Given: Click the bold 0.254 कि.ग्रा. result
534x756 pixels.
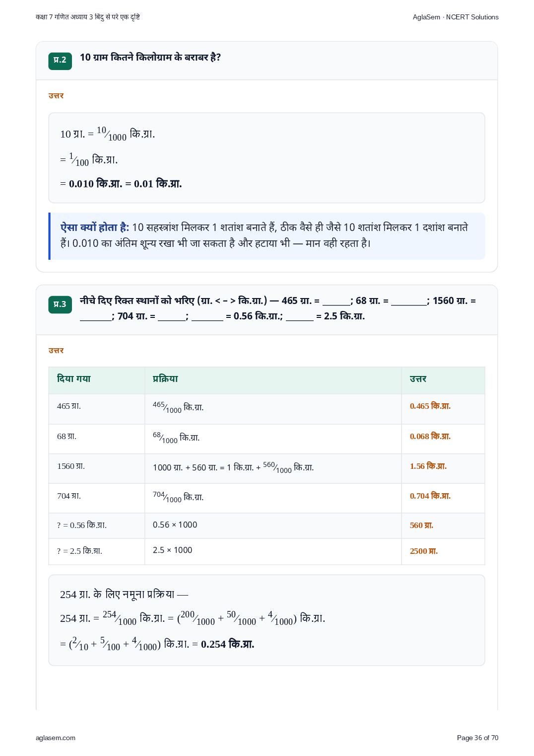Looking at the screenshot, I should click(x=227, y=644).
